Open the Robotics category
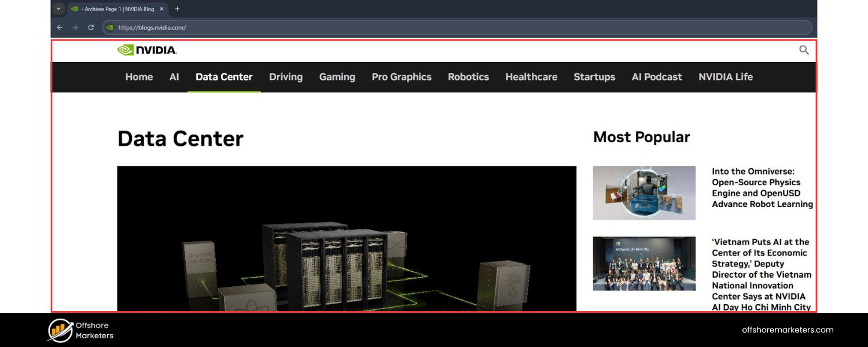868x347 pixels. tap(468, 76)
